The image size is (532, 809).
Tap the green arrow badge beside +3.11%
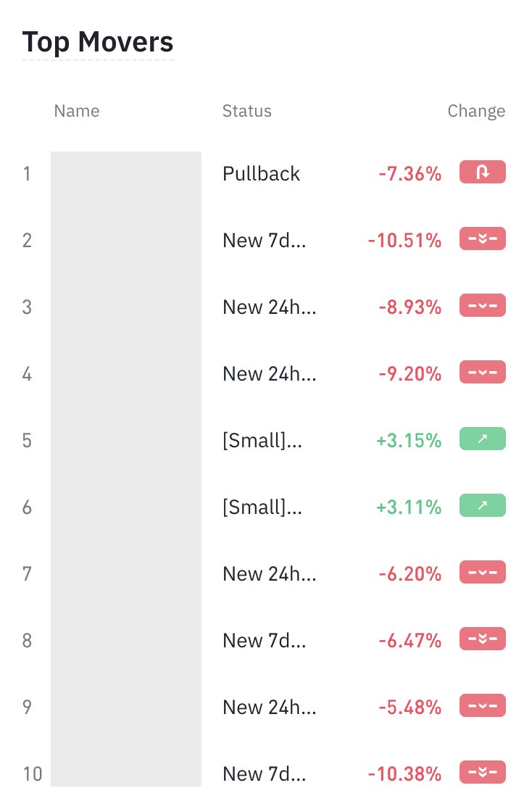[x=482, y=506]
